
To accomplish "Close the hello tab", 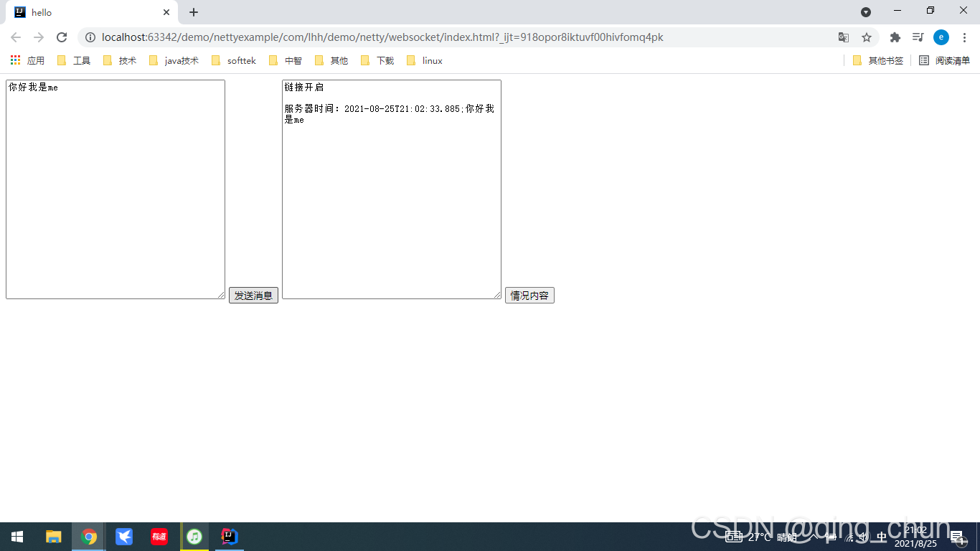I will [166, 12].
